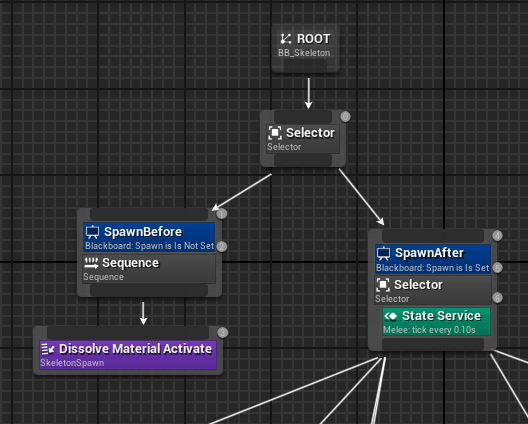Click execution index badge 4 on SpawnAfter node
The image size is (528, 424).
pyautogui.click(x=497, y=235)
